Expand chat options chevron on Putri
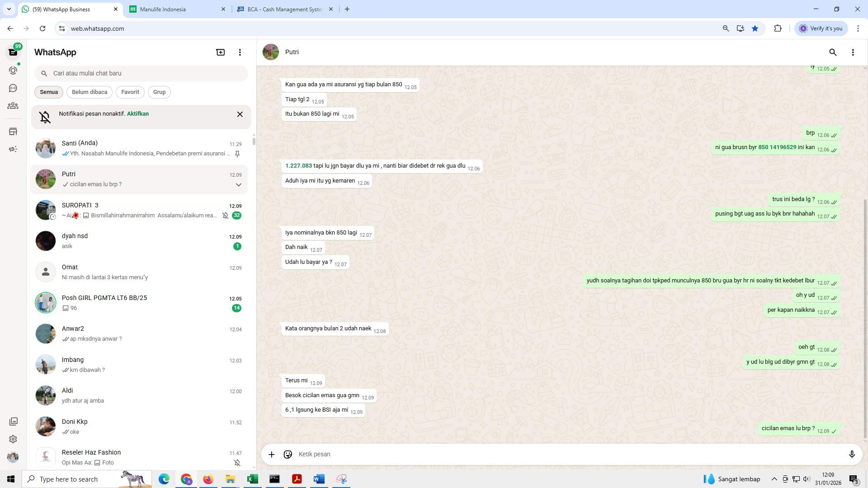868x488 pixels. (x=238, y=184)
